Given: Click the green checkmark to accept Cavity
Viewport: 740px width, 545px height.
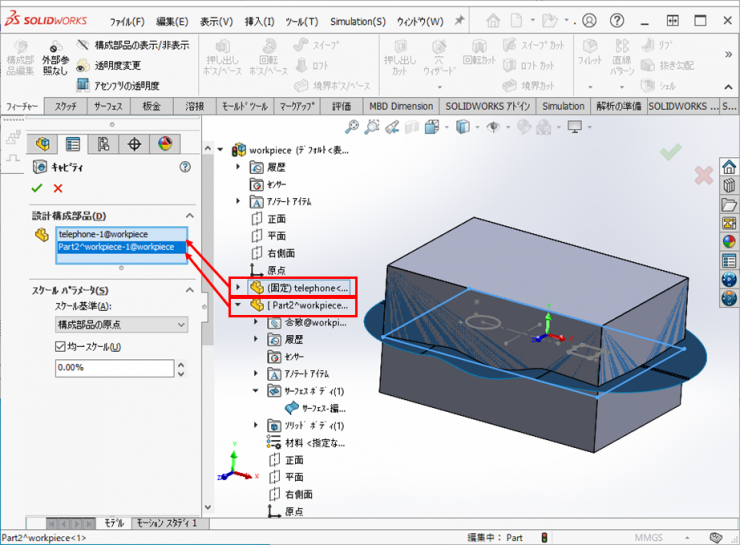Looking at the screenshot, I should pos(37,188).
